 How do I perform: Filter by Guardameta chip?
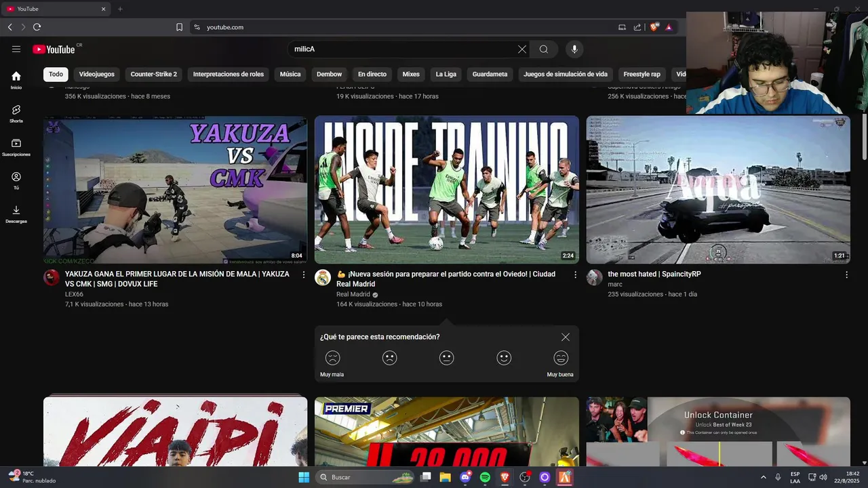pyautogui.click(x=490, y=75)
